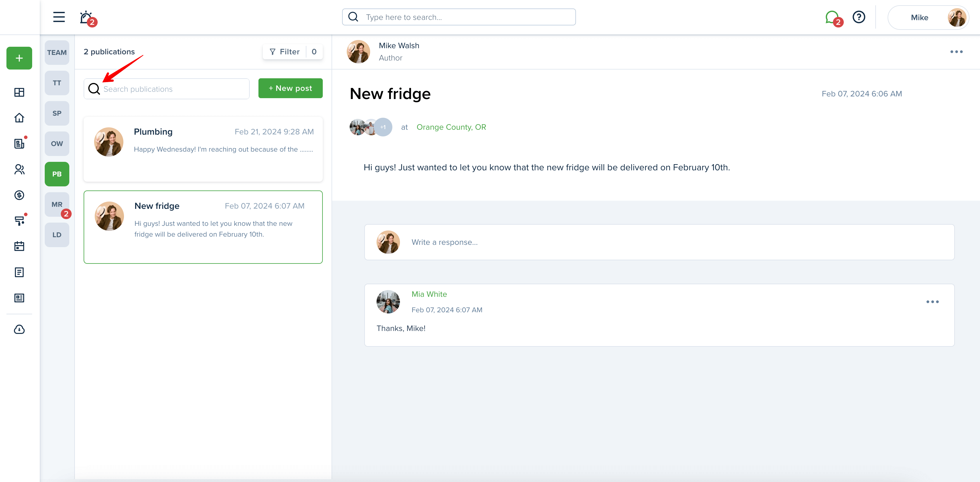Open the home icon in sidebar
This screenshot has width=980, height=482.
tap(19, 118)
